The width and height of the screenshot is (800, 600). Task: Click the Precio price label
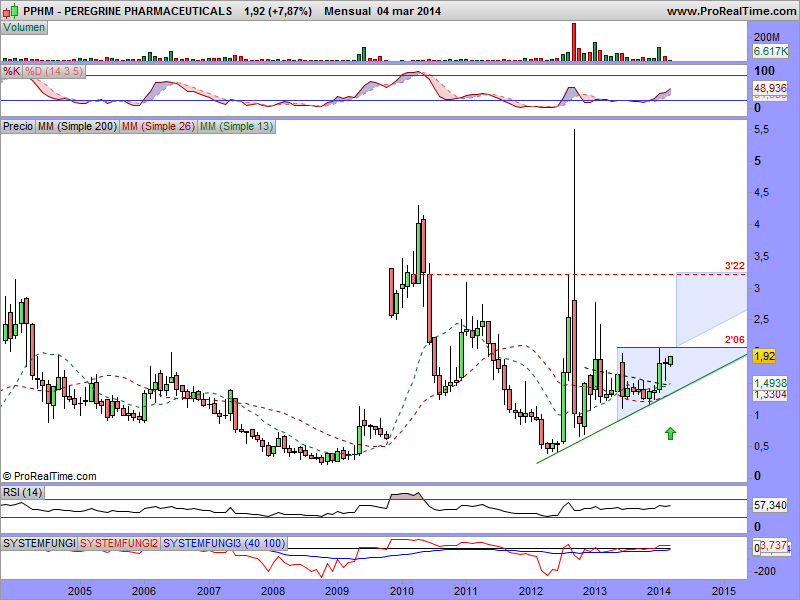tap(18, 126)
